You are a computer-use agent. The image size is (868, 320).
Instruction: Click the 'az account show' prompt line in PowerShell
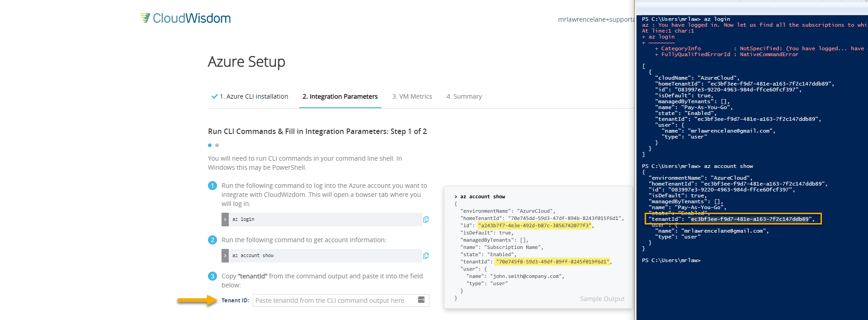(698, 166)
